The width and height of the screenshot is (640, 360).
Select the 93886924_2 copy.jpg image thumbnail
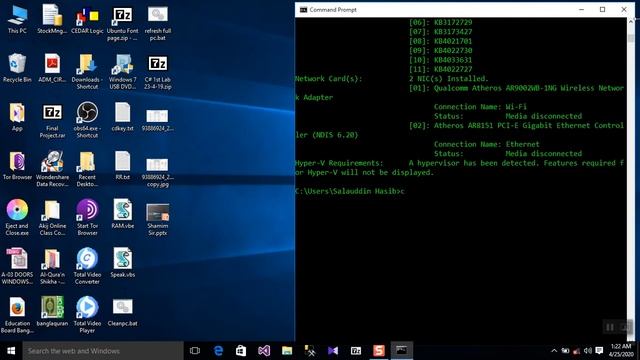[x=158, y=173]
